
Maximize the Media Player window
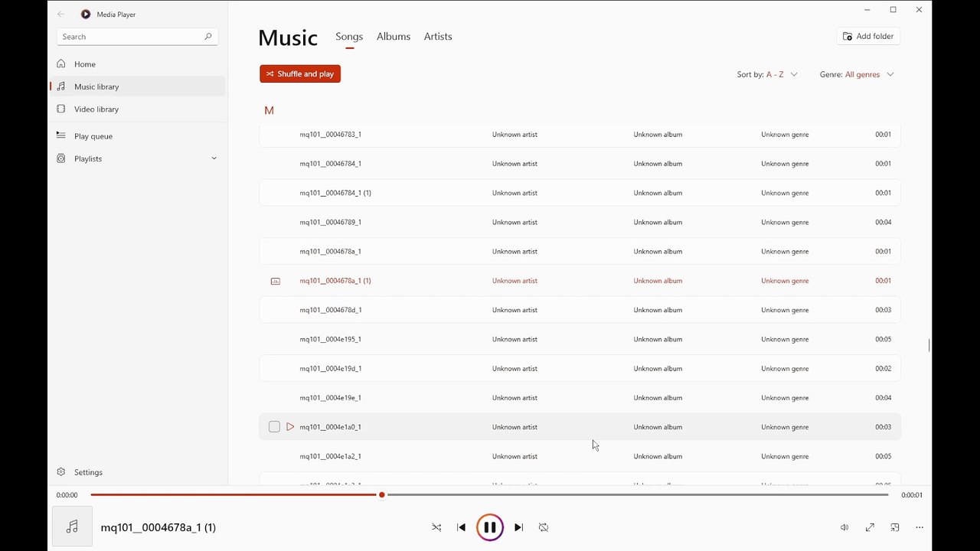pyautogui.click(x=893, y=10)
